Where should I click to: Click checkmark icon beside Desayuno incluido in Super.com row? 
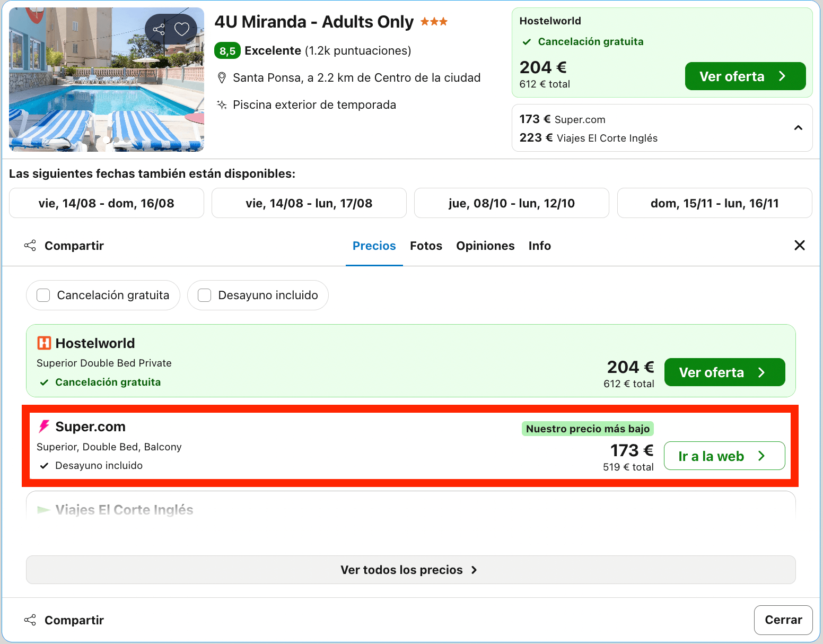[x=44, y=466]
